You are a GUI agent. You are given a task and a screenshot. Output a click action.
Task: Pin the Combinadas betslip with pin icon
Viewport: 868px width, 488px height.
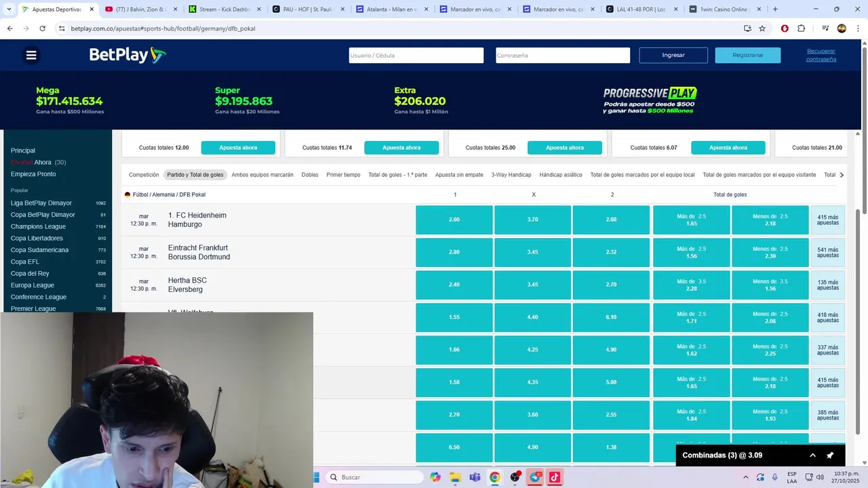830,455
